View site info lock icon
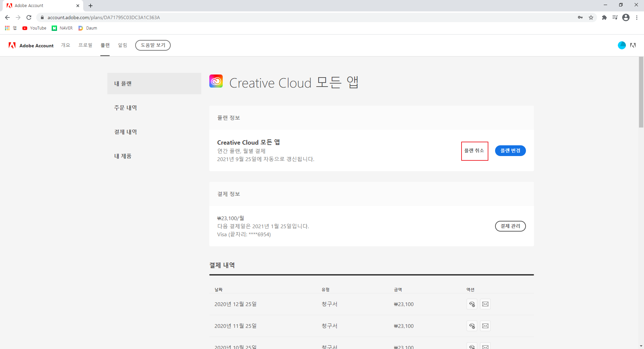 [42, 17]
